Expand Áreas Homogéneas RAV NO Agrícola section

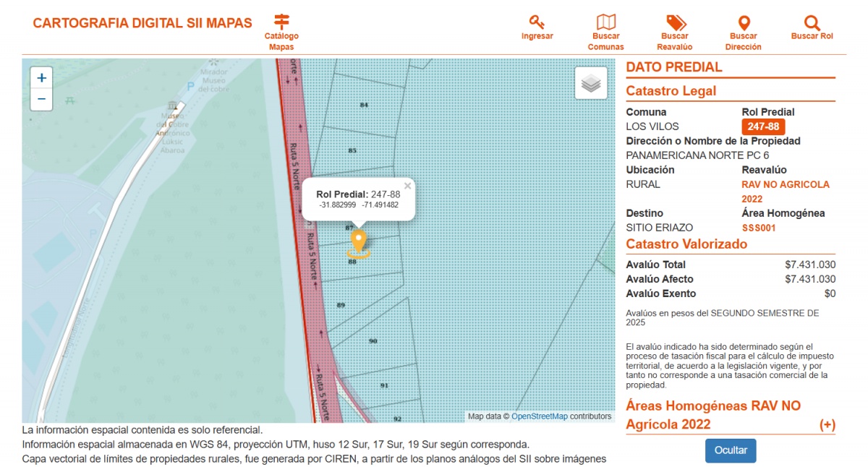827,425
